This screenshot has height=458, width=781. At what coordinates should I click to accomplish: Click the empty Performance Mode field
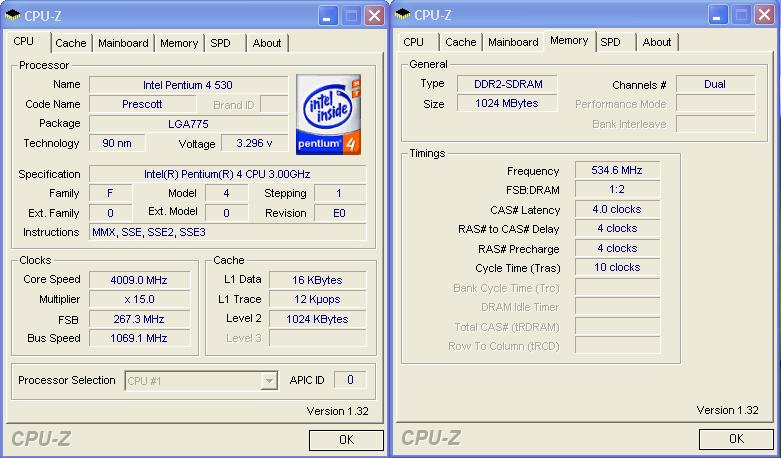point(715,104)
